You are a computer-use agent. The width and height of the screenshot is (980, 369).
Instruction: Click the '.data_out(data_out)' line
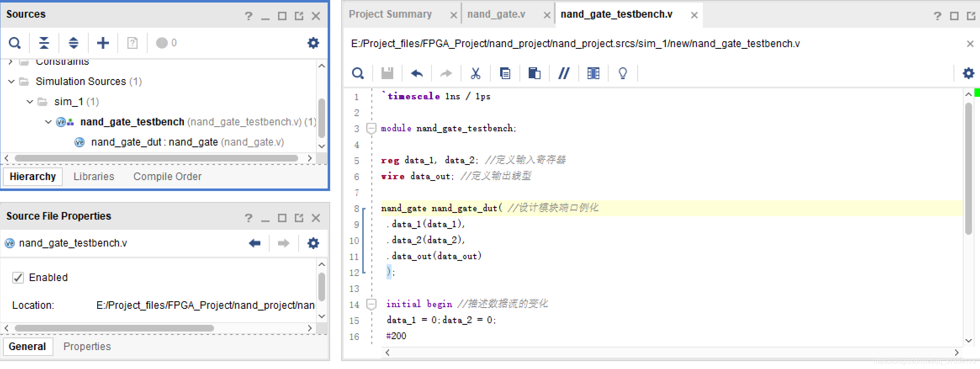pyautogui.click(x=434, y=256)
